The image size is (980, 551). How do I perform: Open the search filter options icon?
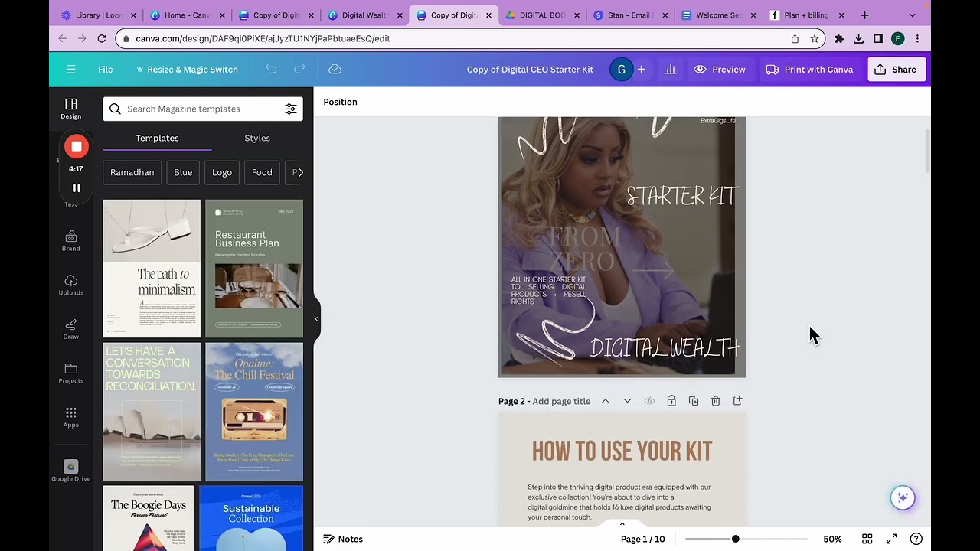point(291,109)
